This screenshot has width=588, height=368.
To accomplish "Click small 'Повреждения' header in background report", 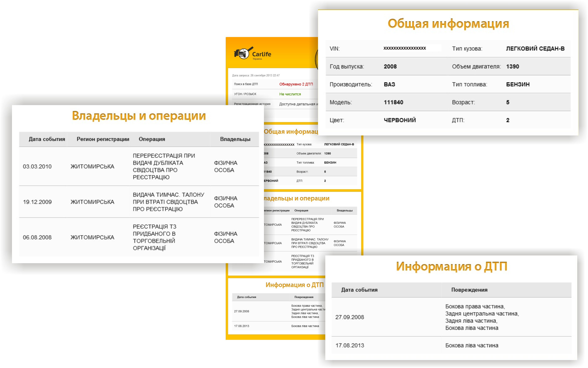I will [x=304, y=297].
